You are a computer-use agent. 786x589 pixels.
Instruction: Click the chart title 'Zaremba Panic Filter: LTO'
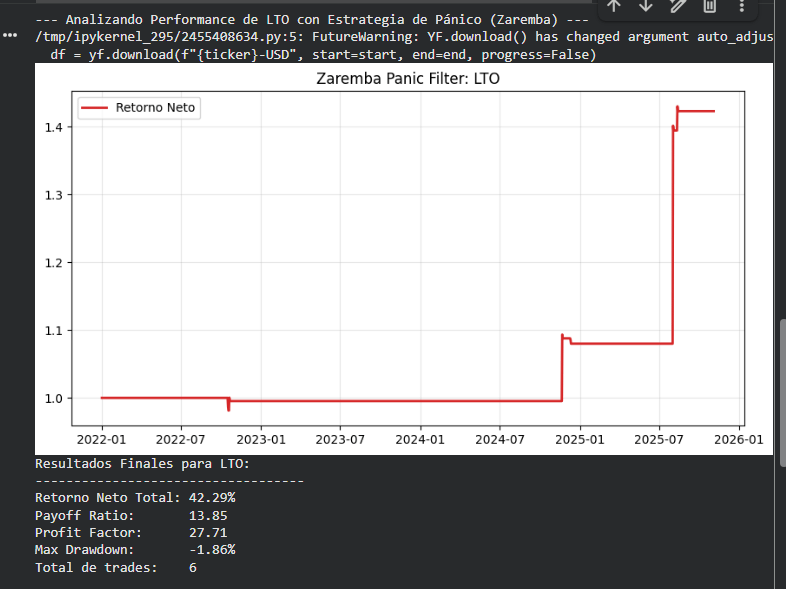click(x=408, y=79)
